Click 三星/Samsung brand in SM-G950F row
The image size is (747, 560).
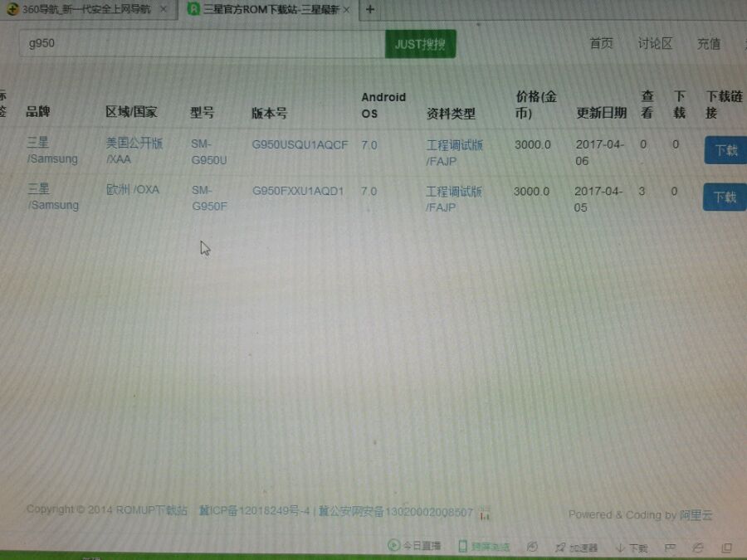pos(53,197)
